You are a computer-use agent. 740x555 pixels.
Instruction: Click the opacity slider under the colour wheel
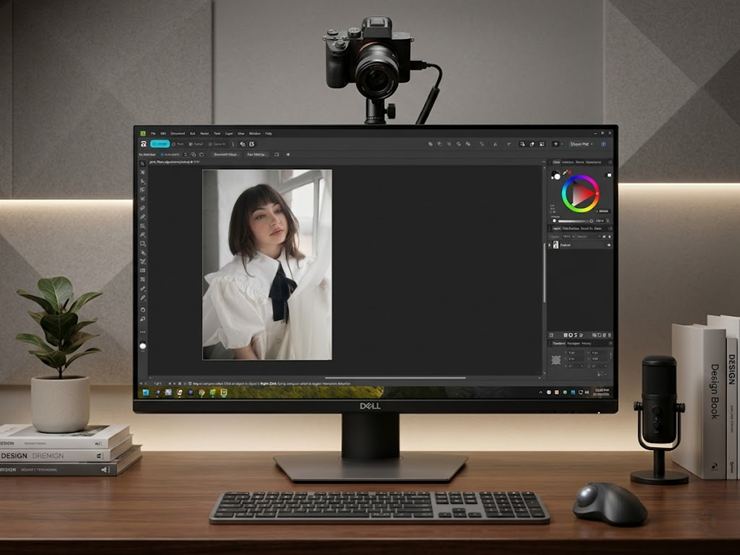point(575,221)
